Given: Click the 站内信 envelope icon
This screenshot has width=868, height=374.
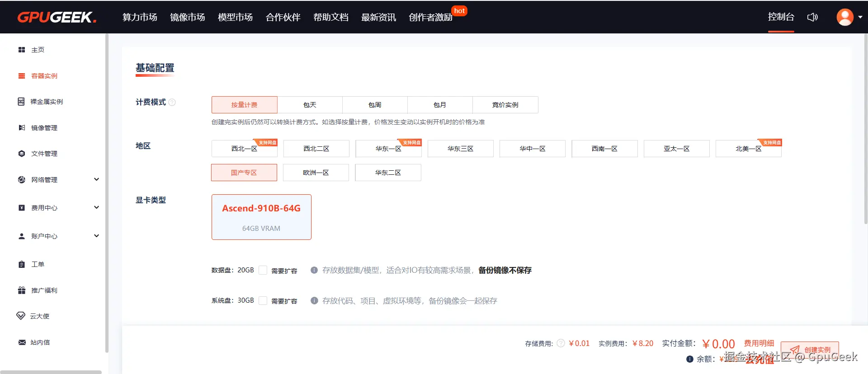Looking at the screenshot, I should tap(22, 342).
